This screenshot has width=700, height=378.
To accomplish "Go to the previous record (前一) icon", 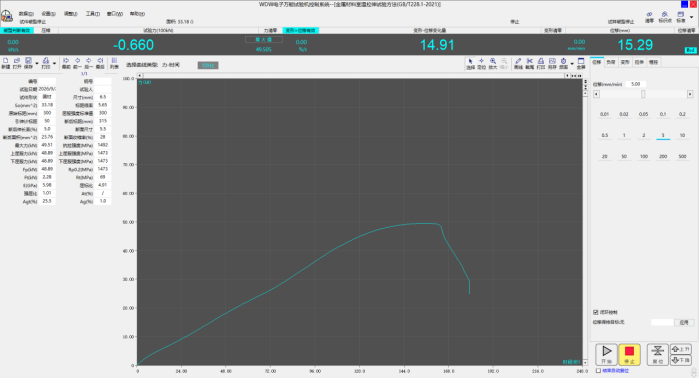I will click(x=78, y=63).
